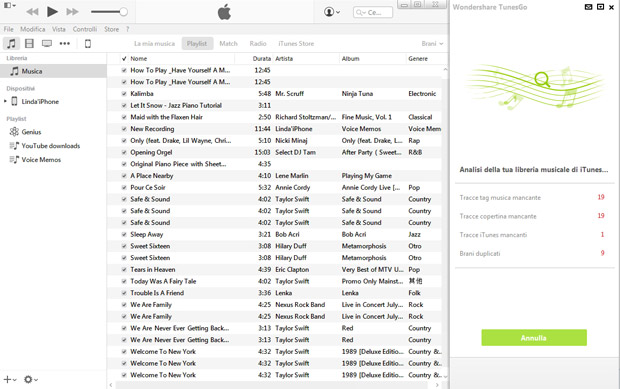Click the add playlist plus button
The image size is (620, 389).
point(9,380)
